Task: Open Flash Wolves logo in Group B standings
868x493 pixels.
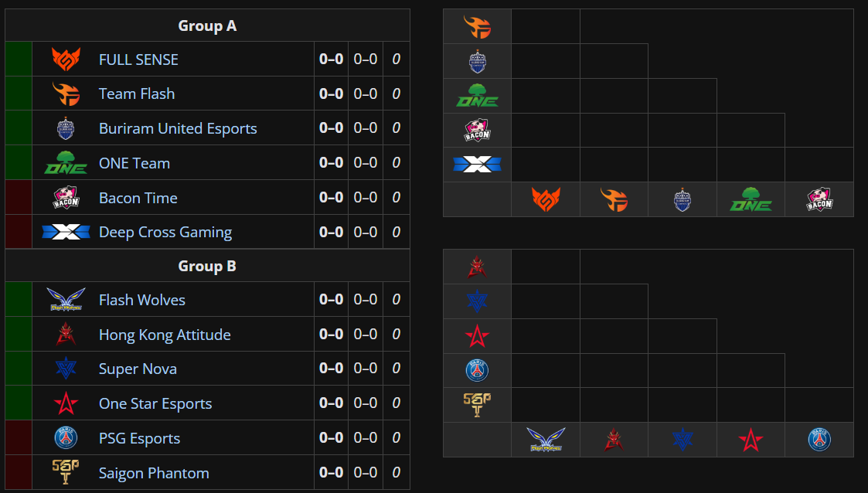Action: [66, 300]
